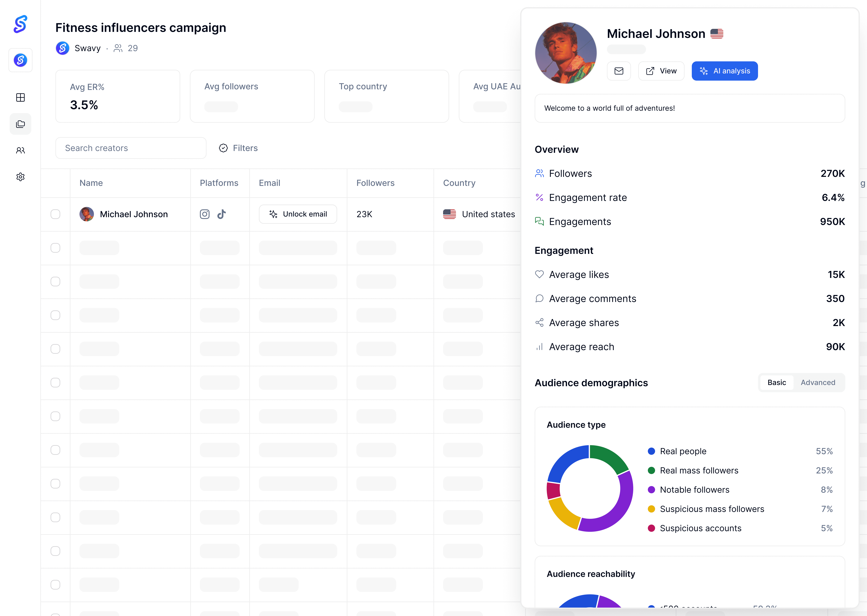The image size is (867, 616).
Task: Click Instagram icon in Michael Johnson row
Action: point(205,214)
